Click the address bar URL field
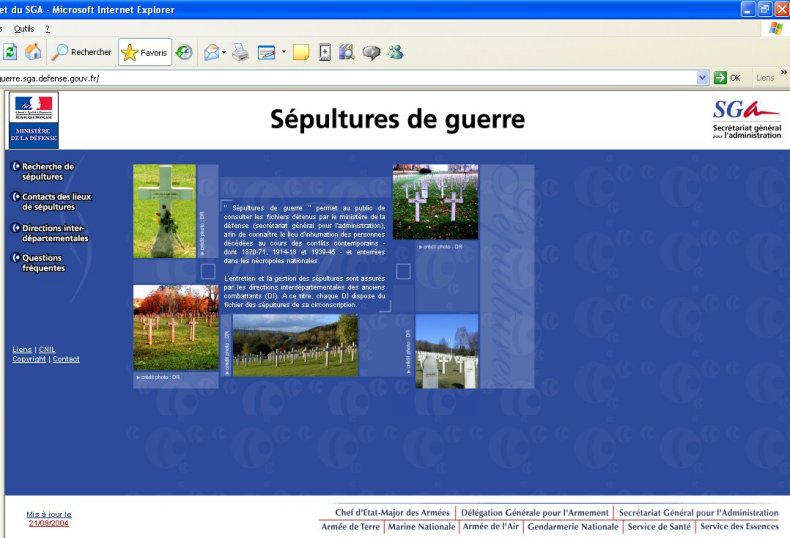The width and height of the screenshot is (790, 538). pyautogui.click(x=348, y=78)
